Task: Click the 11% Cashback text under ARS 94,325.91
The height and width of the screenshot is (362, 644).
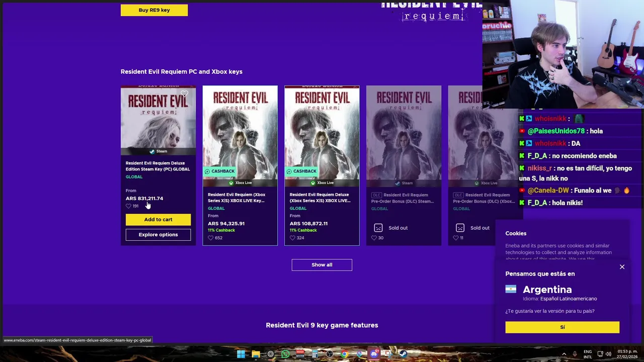Action: click(x=221, y=230)
